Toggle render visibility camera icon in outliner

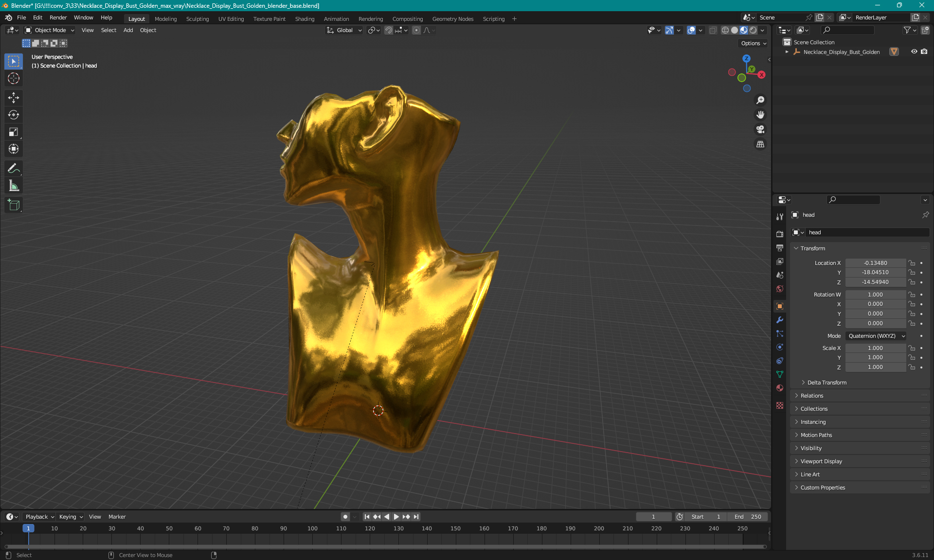[924, 52]
